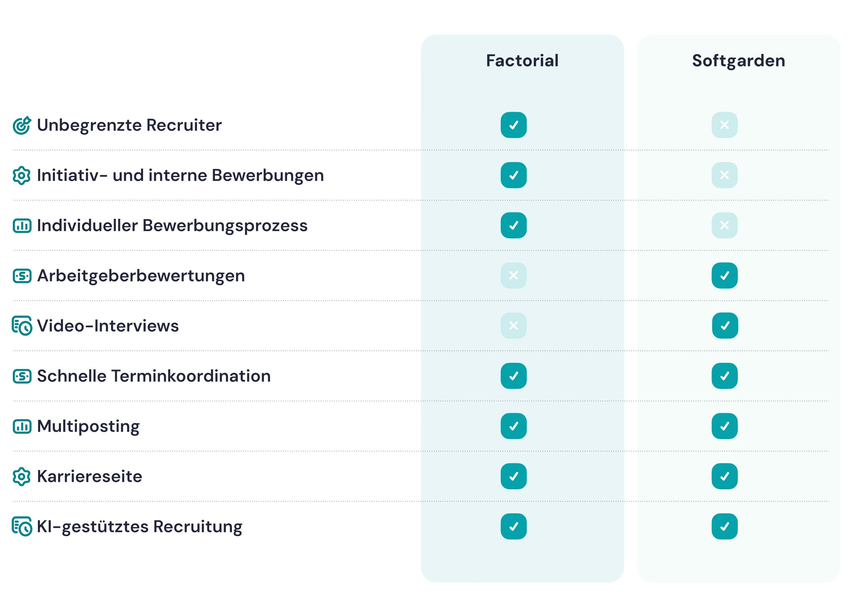Click the clock-list icon beside KI-gestütztes Recruitung
The height and width of the screenshot is (616, 852).
pos(22,526)
